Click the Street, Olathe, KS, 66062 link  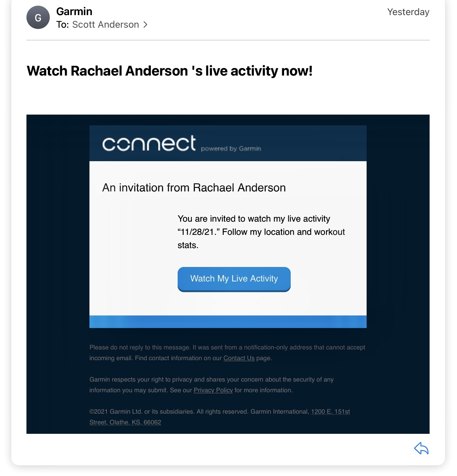[x=125, y=422]
